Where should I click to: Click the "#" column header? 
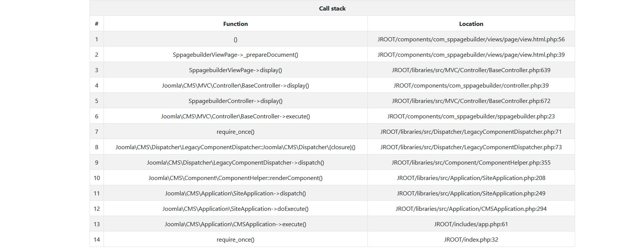coord(97,24)
